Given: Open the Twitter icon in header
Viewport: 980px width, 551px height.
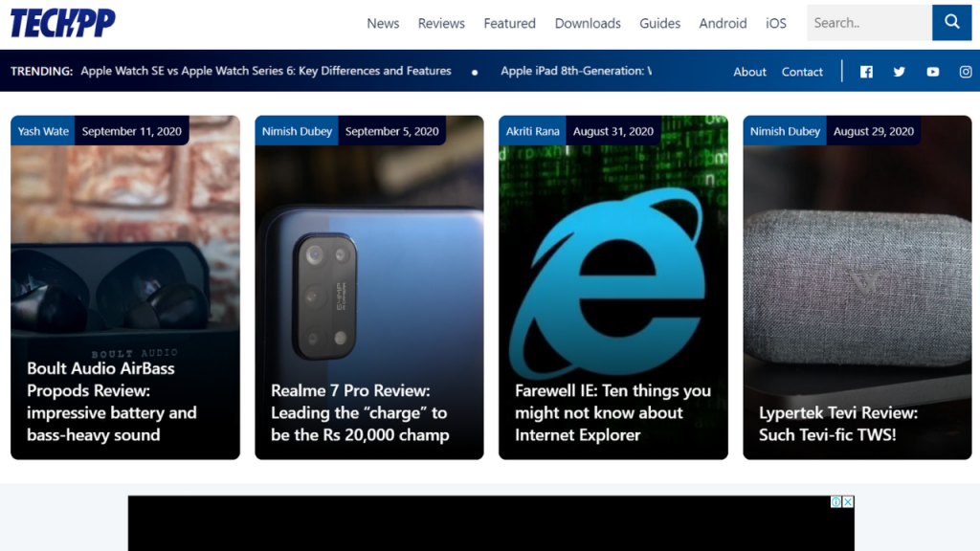Looking at the screenshot, I should (899, 72).
